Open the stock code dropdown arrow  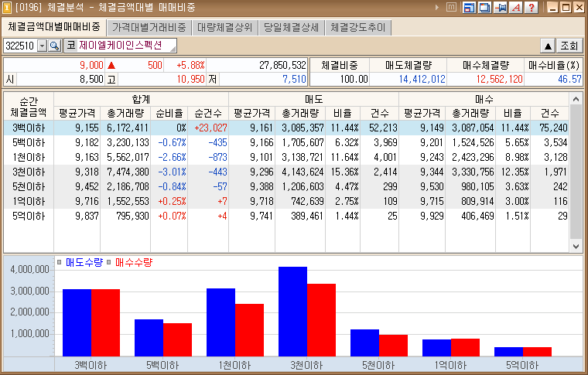43,46
